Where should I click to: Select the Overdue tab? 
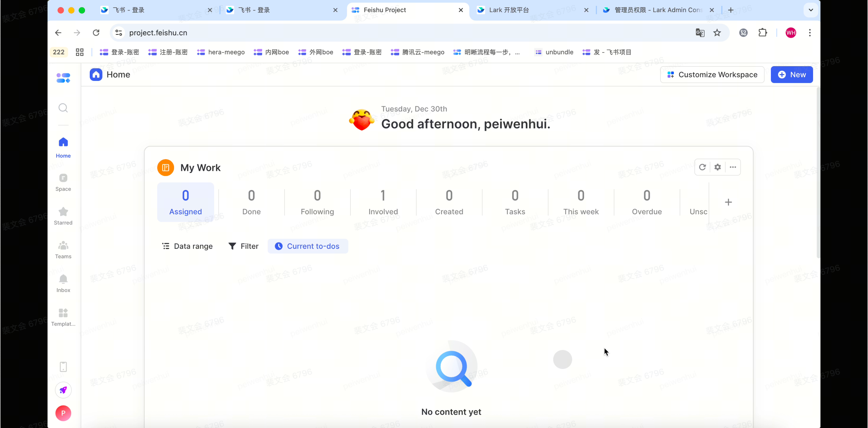(x=647, y=202)
